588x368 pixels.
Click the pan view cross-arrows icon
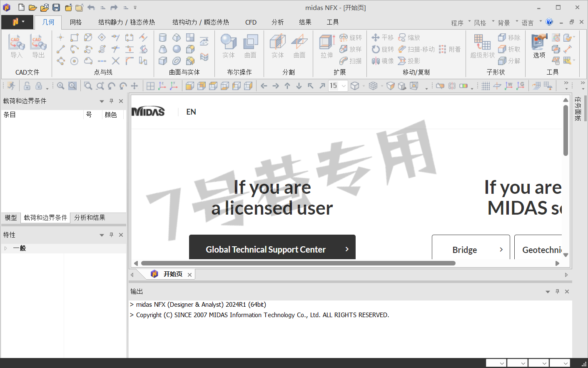coord(134,86)
